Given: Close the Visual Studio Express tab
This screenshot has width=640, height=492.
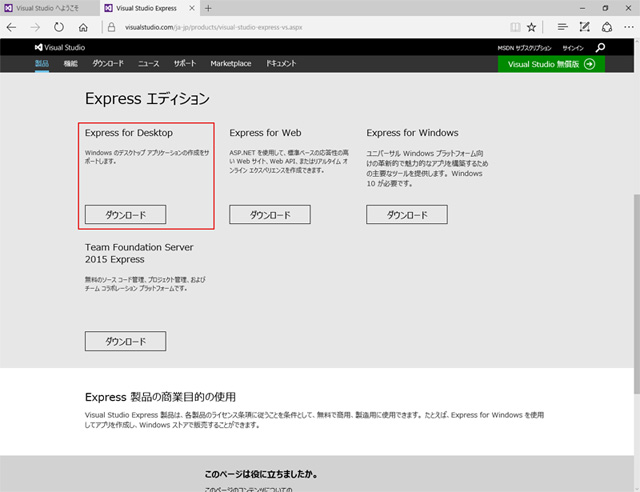Looking at the screenshot, I should tap(192, 8).
